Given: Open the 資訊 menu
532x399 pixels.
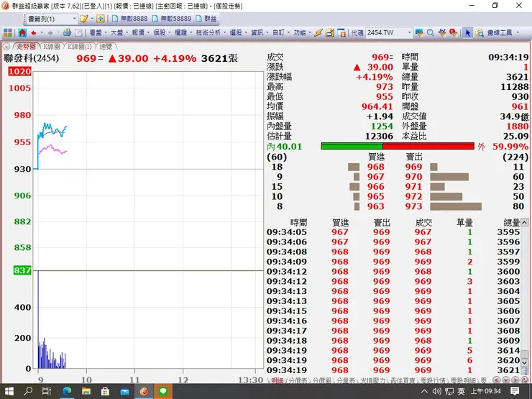Looking at the screenshot, I should (x=260, y=33).
